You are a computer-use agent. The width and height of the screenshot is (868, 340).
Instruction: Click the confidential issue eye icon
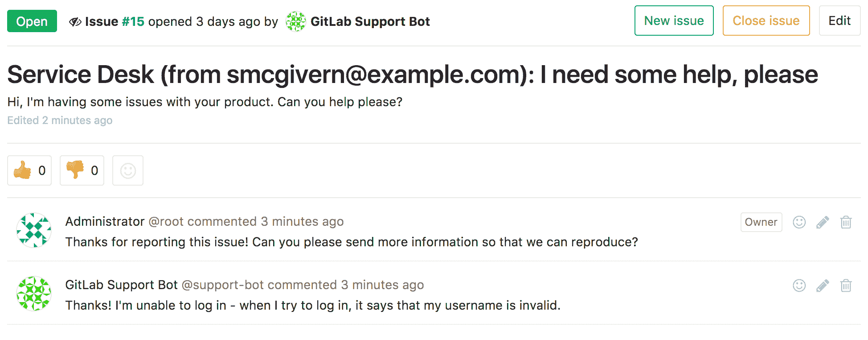coord(76,21)
